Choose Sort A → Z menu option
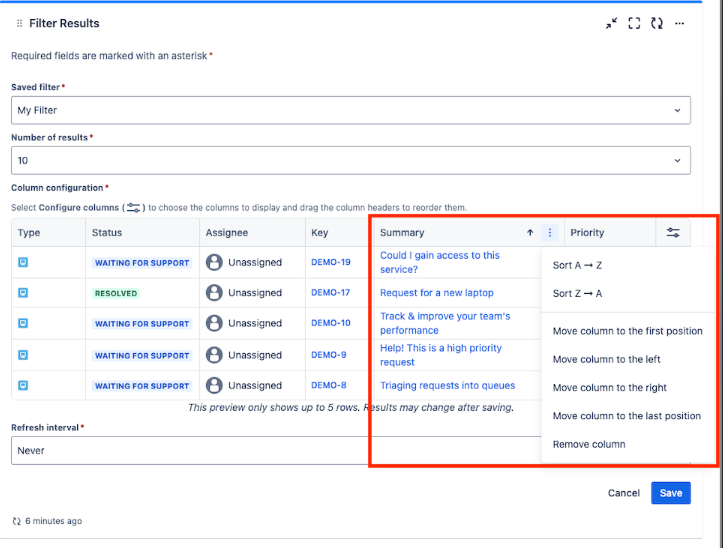 pos(577,265)
